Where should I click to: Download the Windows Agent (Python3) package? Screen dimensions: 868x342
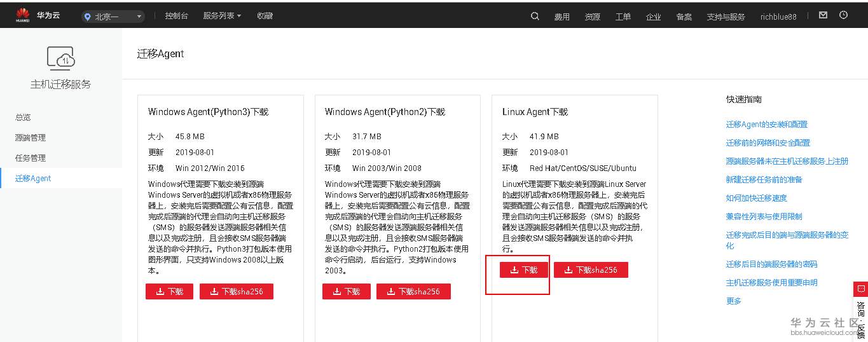coord(169,291)
